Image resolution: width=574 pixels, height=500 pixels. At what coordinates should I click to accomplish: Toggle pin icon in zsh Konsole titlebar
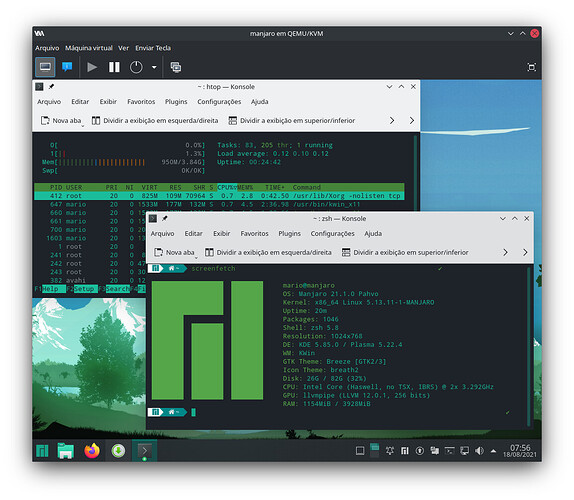point(165,219)
